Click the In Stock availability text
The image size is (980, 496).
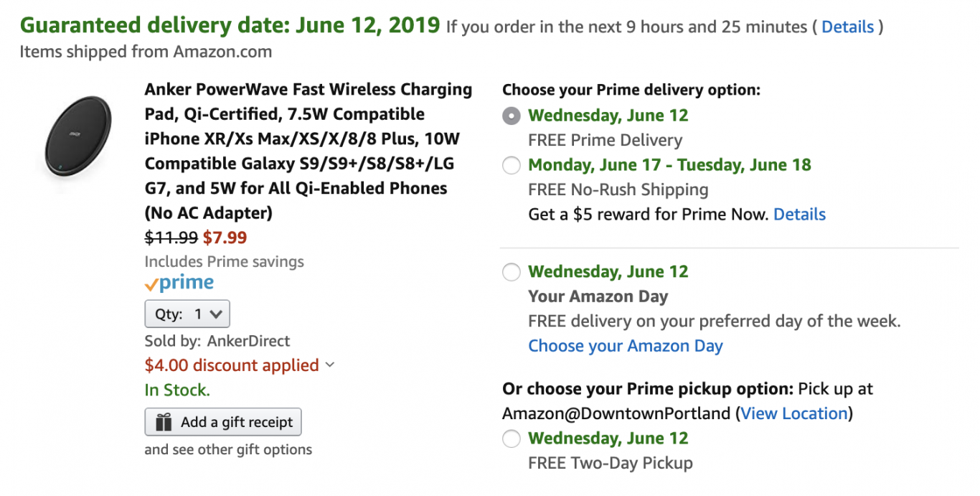click(x=177, y=390)
